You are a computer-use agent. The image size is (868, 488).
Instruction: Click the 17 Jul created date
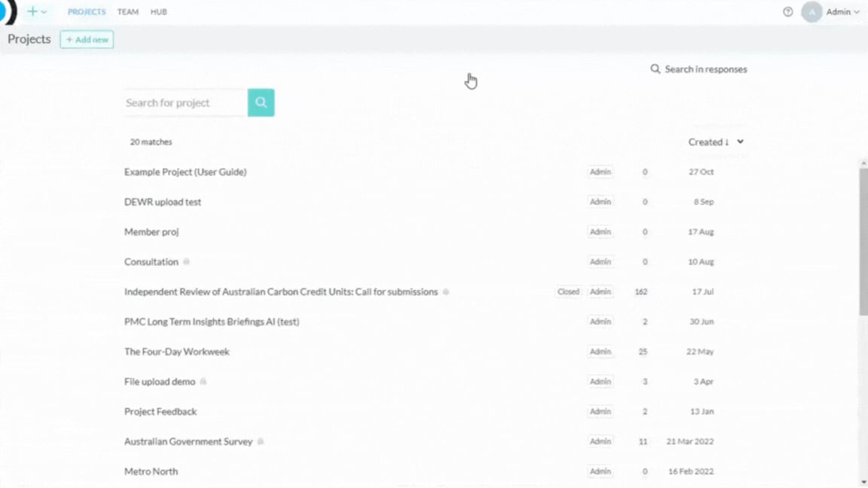coord(702,291)
